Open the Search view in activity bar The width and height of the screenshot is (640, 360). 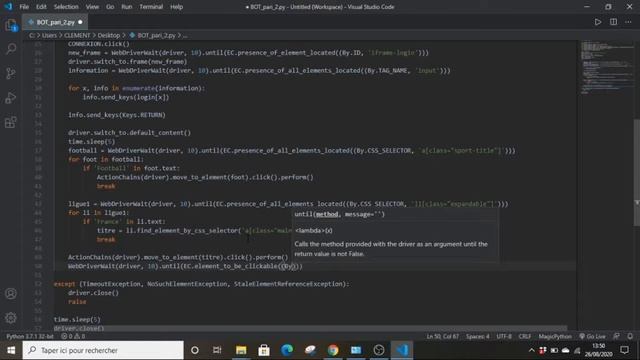coord(11,49)
